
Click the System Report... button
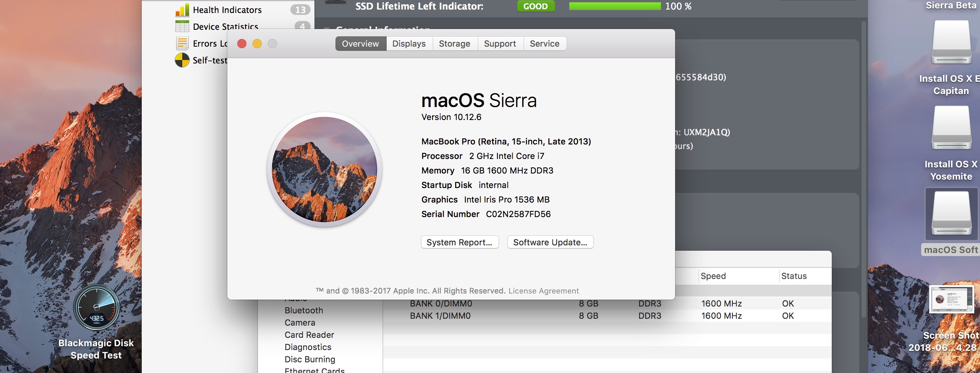click(460, 242)
